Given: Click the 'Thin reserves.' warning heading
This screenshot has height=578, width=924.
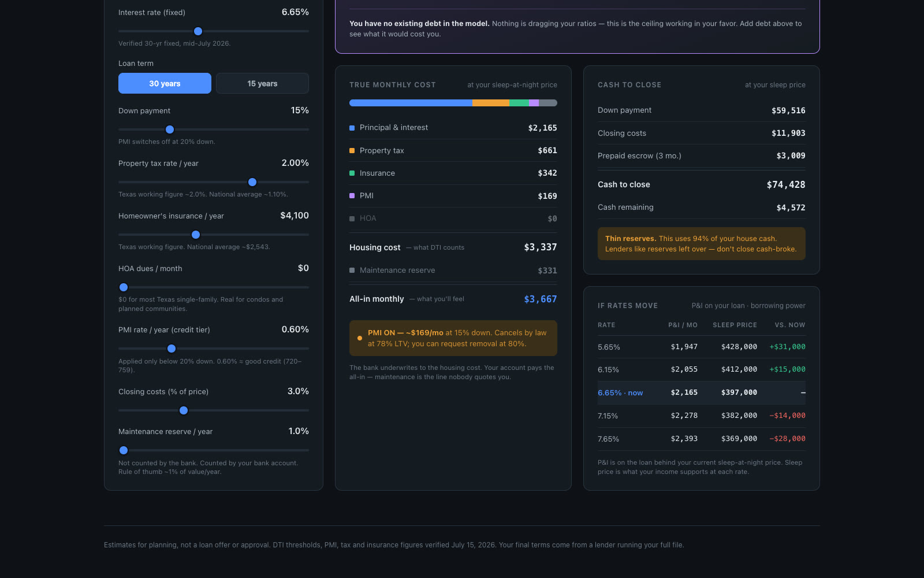Looking at the screenshot, I should (x=631, y=239).
